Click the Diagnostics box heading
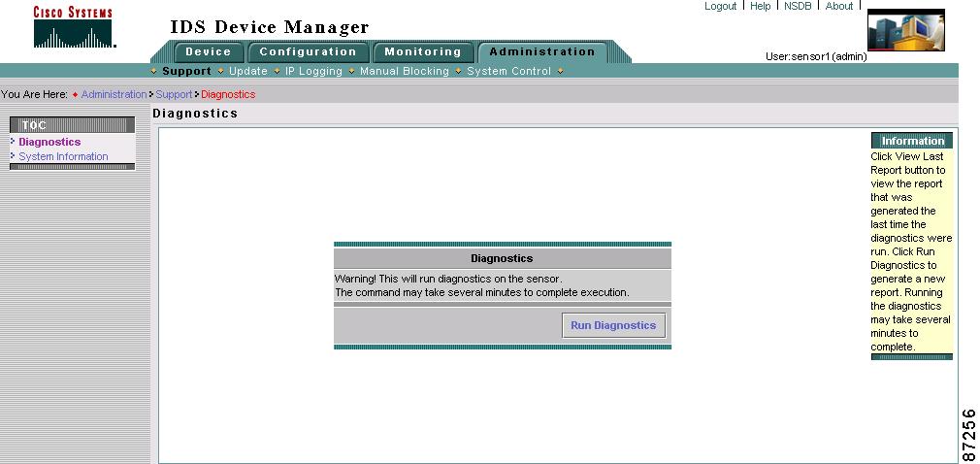 click(x=502, y=258)
